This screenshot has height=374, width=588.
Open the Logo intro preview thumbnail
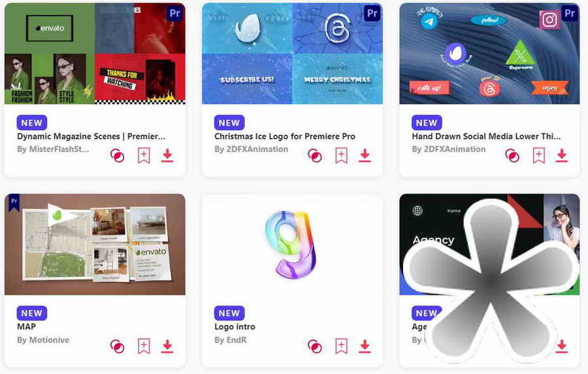(x=292, y=244)
